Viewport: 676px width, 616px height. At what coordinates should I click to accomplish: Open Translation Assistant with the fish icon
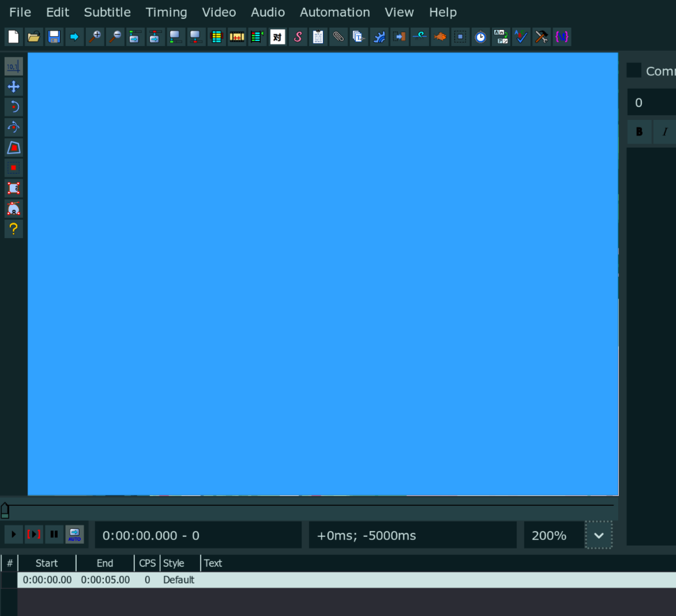pos(440,37)
